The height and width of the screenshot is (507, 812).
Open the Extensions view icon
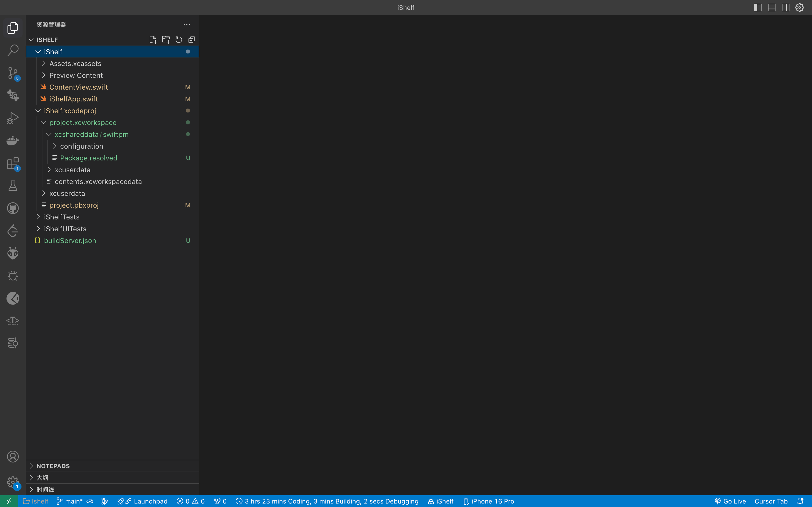[x=13, y=163]
